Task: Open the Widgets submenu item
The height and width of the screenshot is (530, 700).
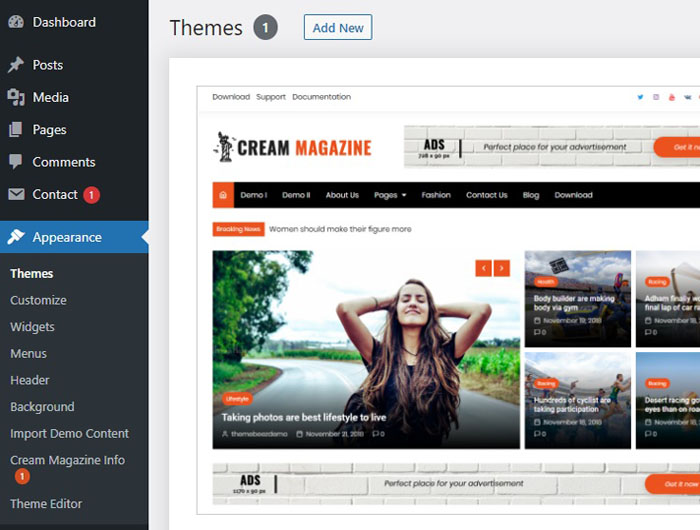Action: pyautogui.click(x=32, y=327)
